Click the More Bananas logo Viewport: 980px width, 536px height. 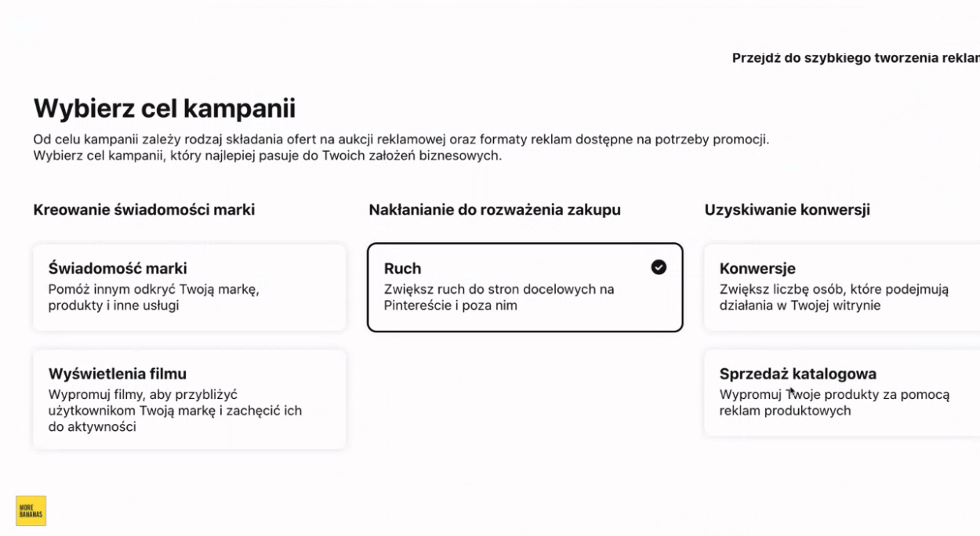[x=31, y=511]
